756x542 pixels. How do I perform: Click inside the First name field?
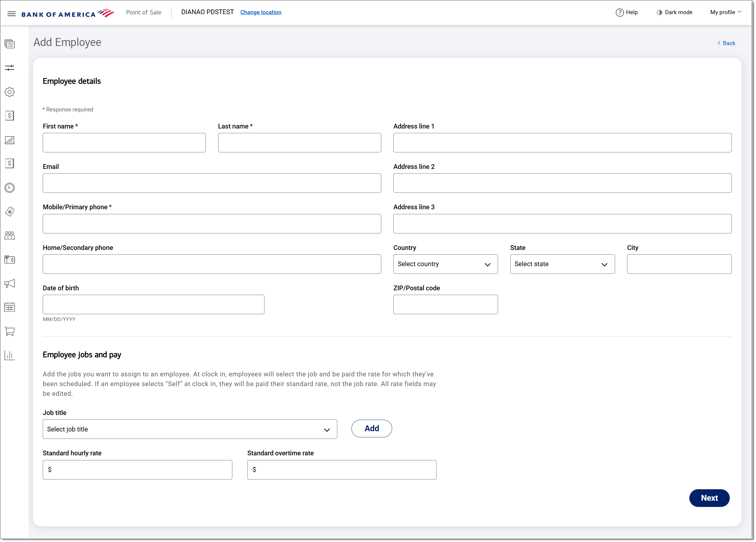124,143
